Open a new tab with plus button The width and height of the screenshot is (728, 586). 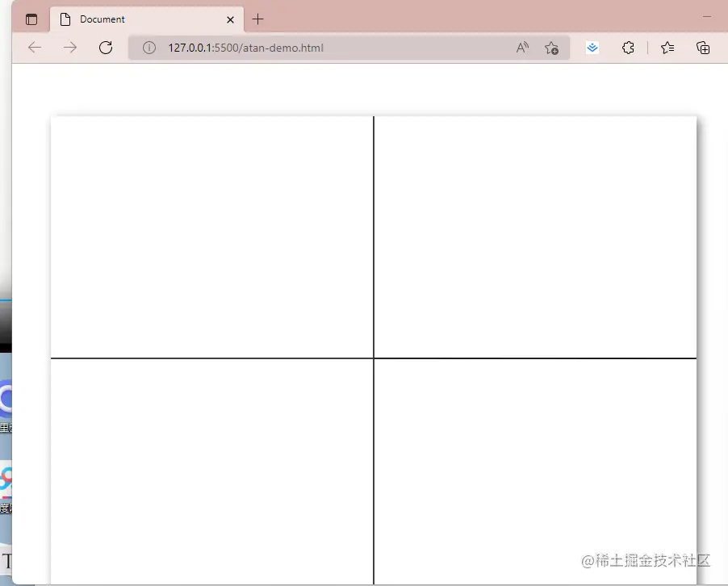[x=257, y=19]
